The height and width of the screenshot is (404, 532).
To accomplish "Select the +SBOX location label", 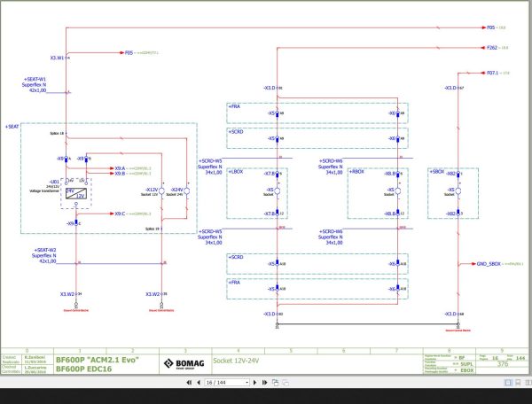I will click(436, 172).
